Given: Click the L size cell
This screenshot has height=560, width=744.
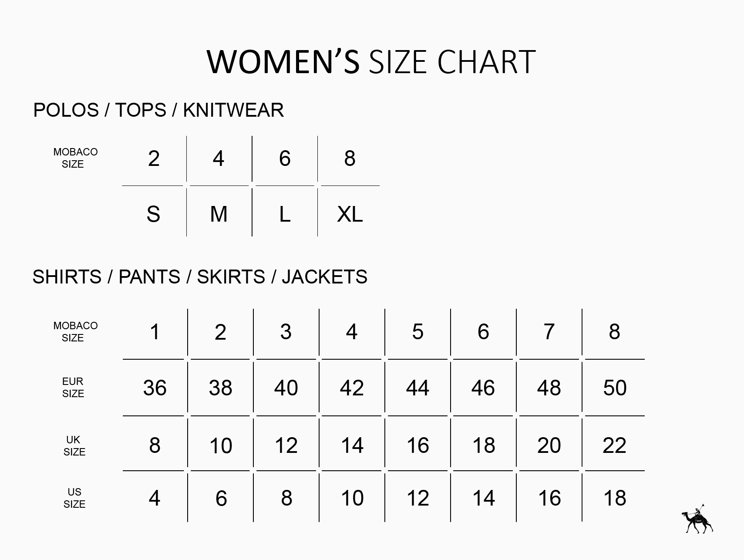Looking at the screenshot, I should (x=285, y=214).
